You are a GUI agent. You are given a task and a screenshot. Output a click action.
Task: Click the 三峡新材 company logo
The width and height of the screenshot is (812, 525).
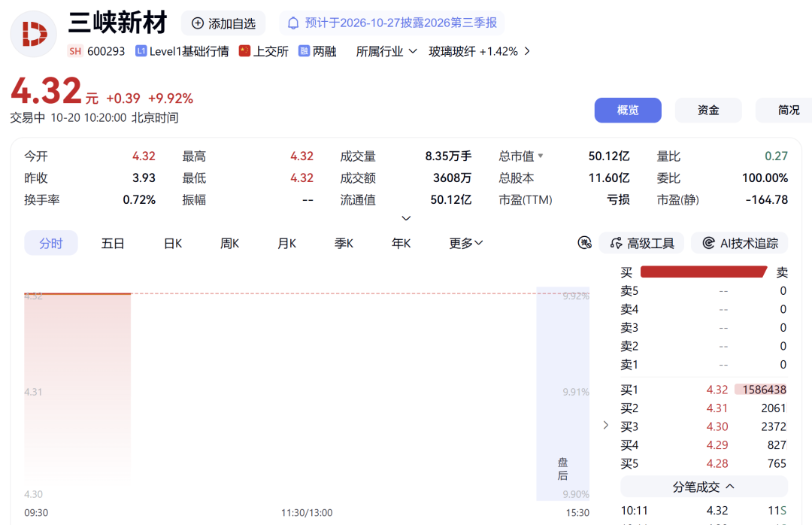point(34,34)
